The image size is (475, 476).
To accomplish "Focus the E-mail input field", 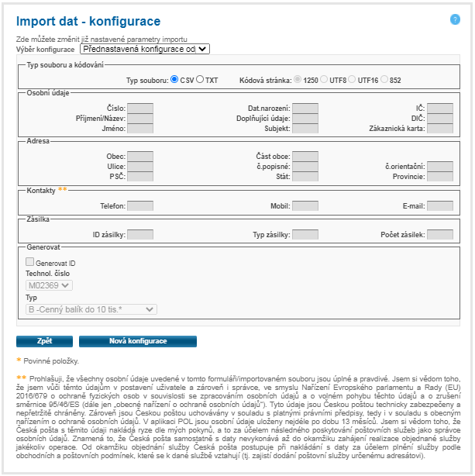I will pos(440,206).
